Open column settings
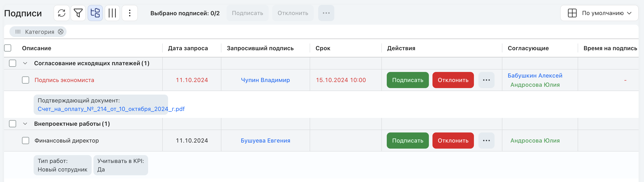The image size is (644, 182). click(x=112, y=13)
